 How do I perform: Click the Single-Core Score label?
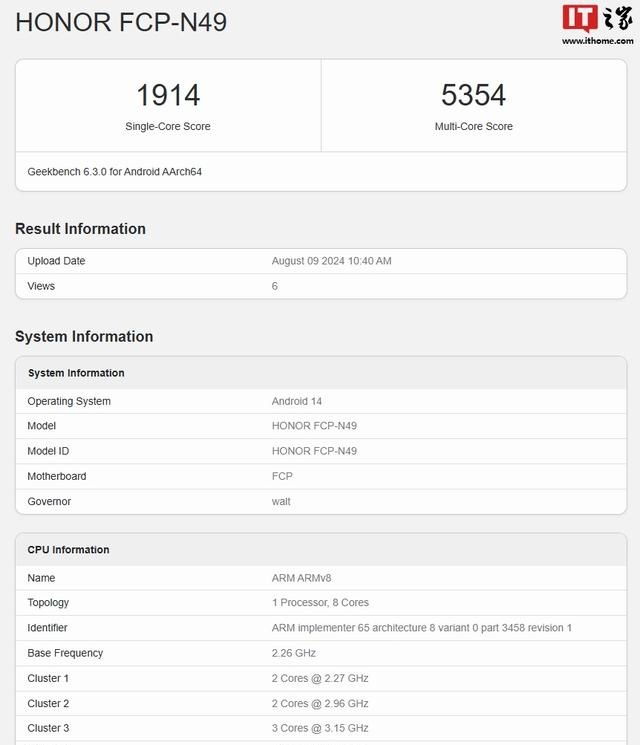click(168, 126)
